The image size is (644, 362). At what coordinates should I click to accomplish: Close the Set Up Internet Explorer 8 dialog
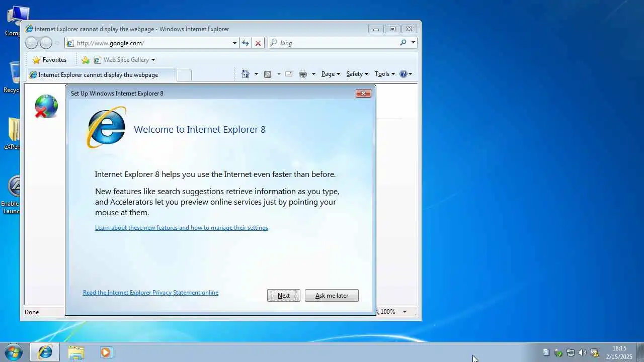[x=363, y=93]
